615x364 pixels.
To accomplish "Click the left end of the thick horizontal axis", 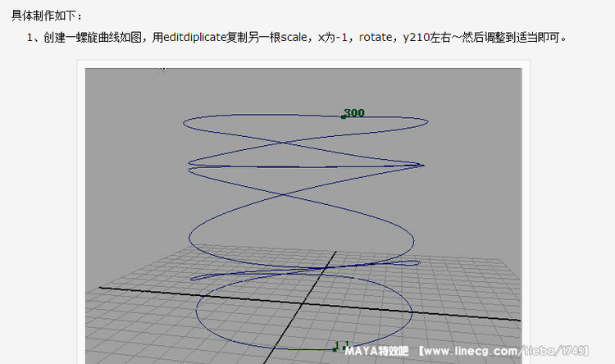I will (x=102, y=288).
